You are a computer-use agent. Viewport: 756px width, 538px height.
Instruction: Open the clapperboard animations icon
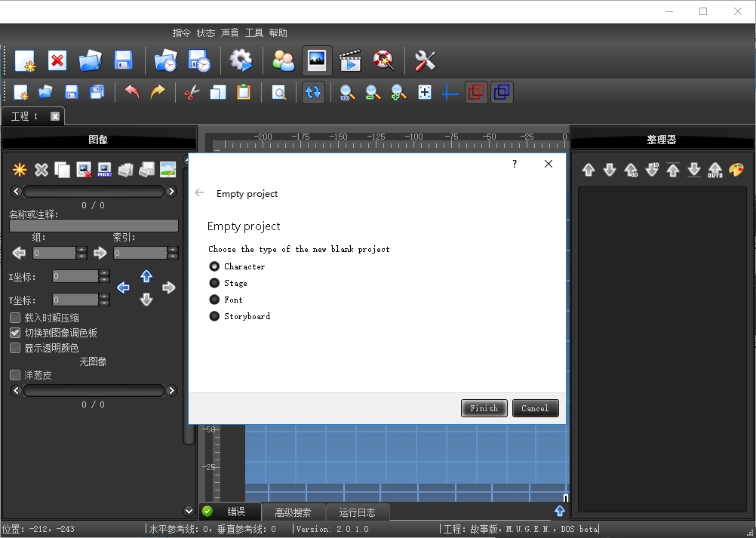click(x=350, y=61)
